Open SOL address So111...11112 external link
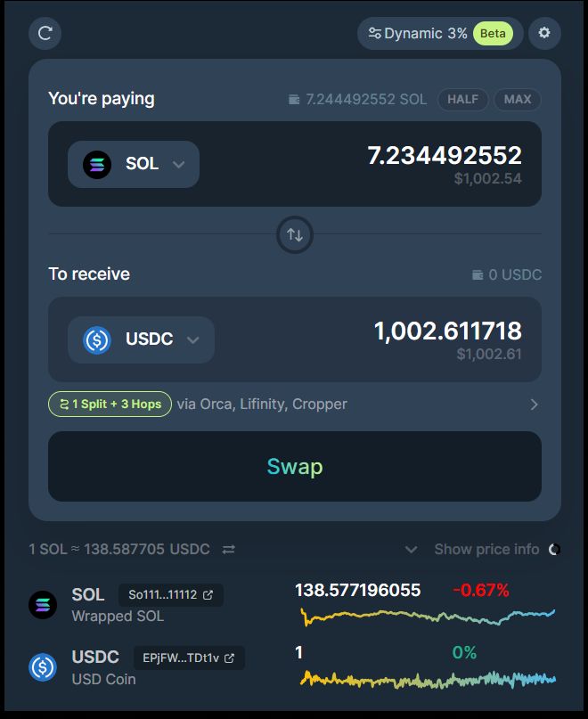588x719 pixels. click(x=208, y=595)
